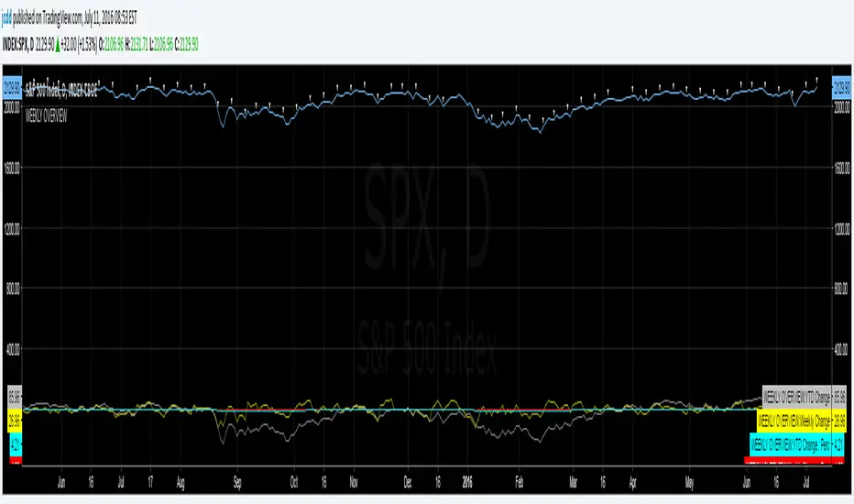The width and height of the screenshot is (854, 504).
Task: Click the Dec label on time axis
Action: click(x=408, y=483)
